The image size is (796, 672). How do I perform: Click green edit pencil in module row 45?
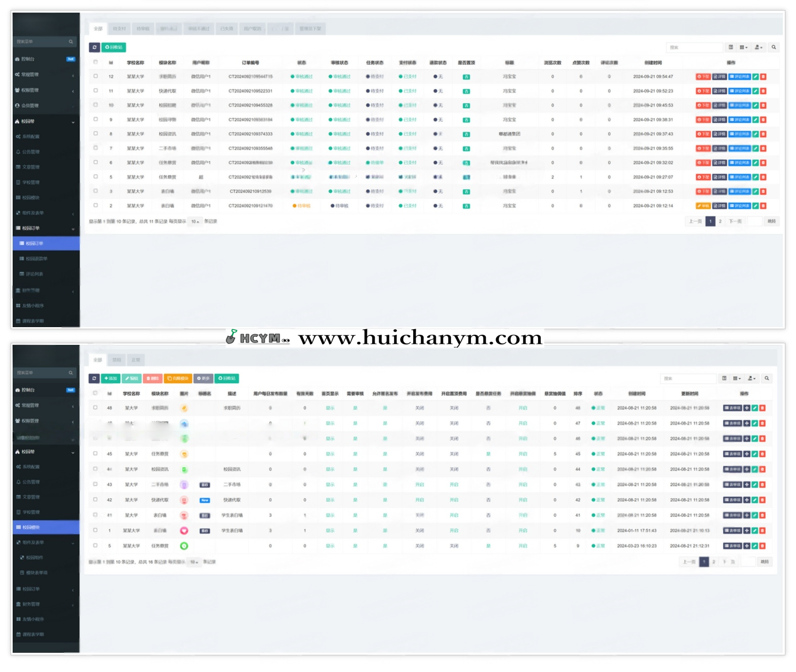pos(755,454)
